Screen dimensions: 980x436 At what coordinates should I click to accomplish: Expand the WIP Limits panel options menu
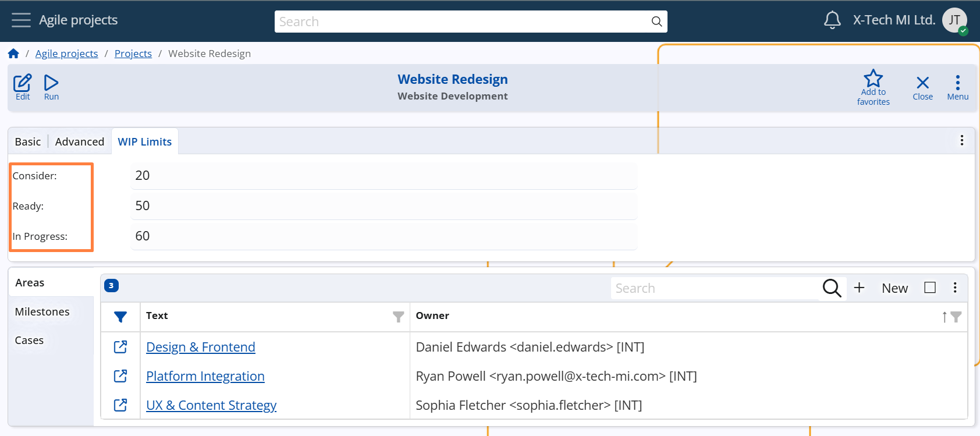(961, 140)
